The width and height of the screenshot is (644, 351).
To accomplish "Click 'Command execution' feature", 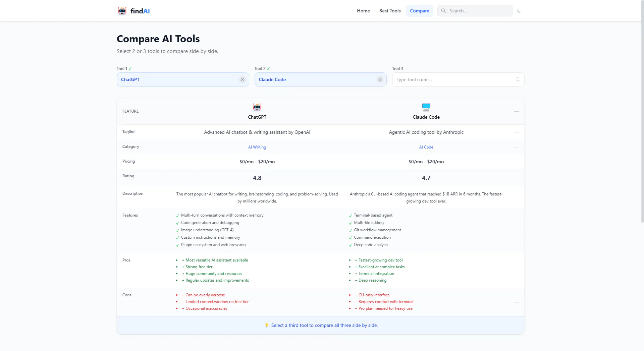I will coord(372,237).
